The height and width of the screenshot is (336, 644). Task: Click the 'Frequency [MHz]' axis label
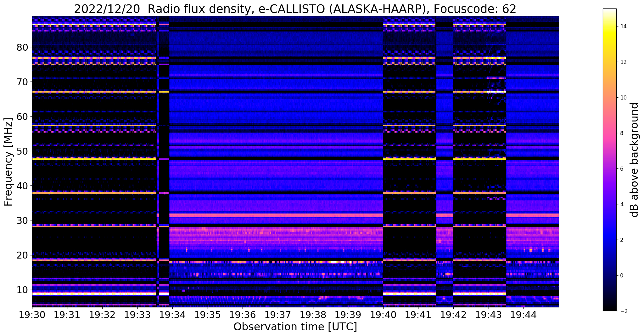pos(8,162)
